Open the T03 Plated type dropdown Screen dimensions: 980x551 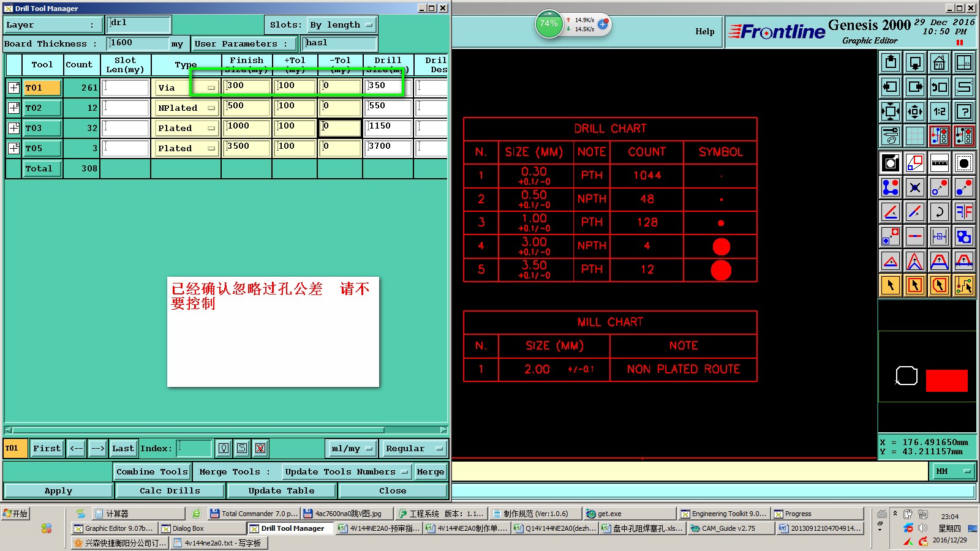[x=187, y=128]
